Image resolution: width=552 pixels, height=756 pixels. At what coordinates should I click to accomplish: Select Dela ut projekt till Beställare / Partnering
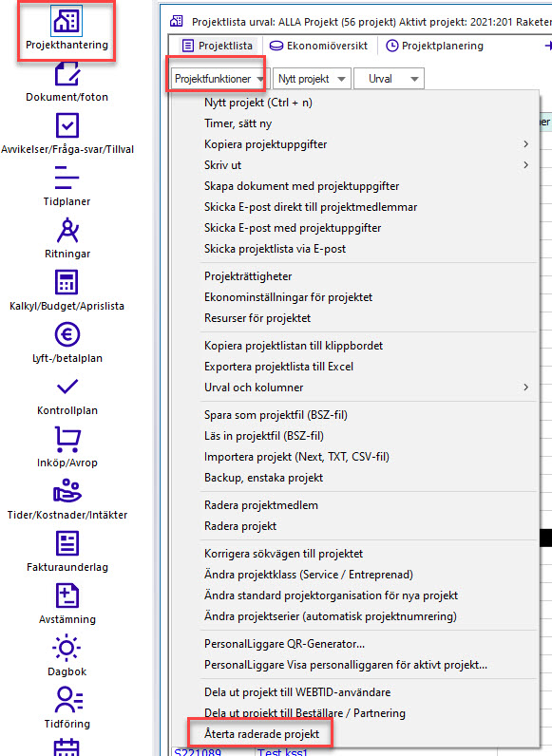point(305,713)
